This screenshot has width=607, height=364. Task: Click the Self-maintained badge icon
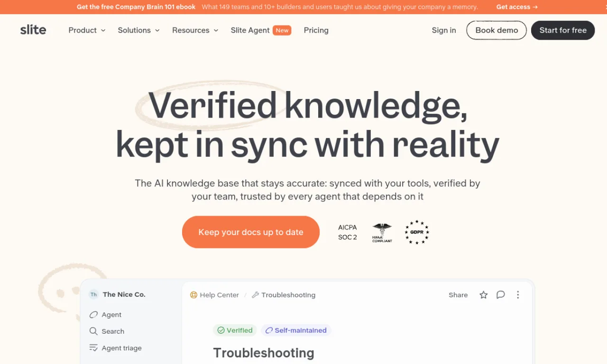click(x=269, y=330)
